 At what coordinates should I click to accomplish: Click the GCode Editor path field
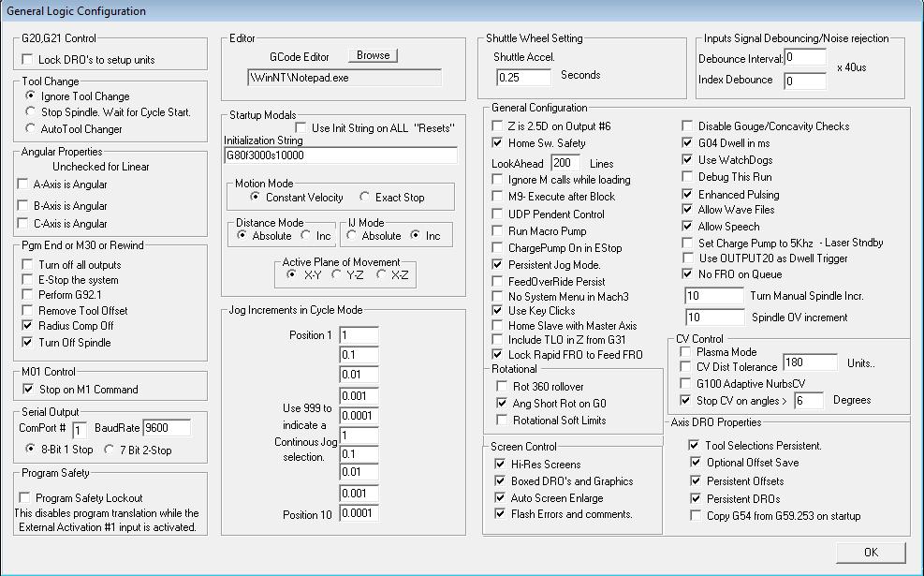345,78
